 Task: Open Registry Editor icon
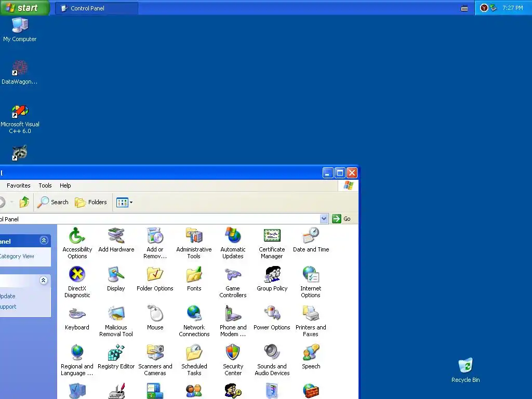[116, 357]
